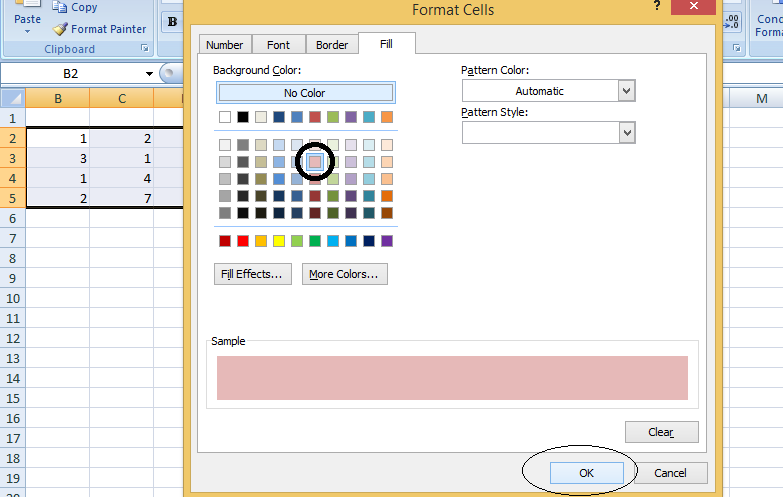Click cell B2 containing 1
Viewport: 783px width, 497px height.
(x=58, y=138)
